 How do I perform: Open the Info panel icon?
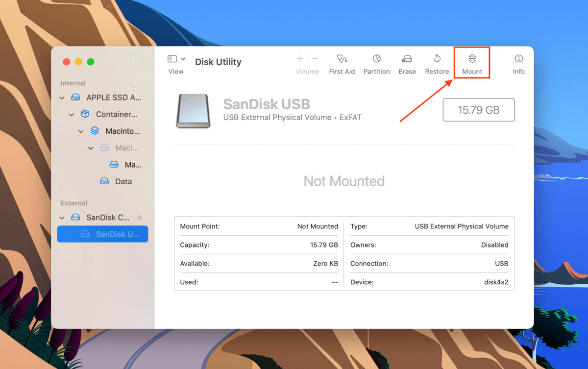point(518,59)
